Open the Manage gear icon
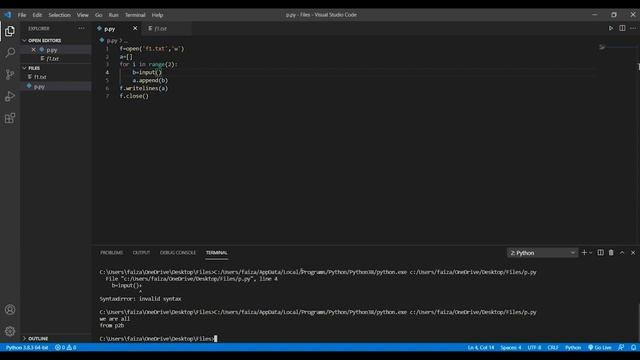 point(10,331)
